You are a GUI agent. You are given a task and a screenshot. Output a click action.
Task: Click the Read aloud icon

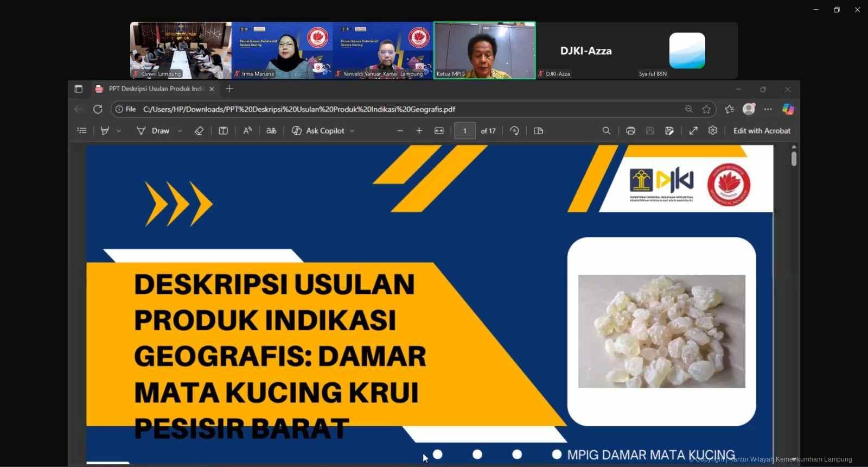coord(247,131)
